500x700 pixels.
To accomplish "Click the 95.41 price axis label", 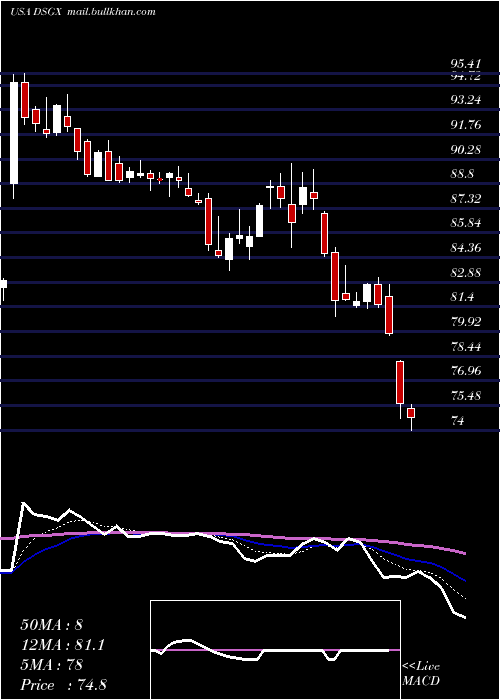I will [466, 65].
